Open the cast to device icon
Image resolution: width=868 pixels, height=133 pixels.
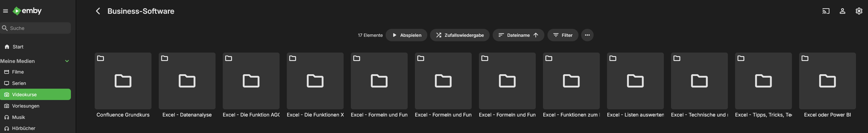(826, 11)
